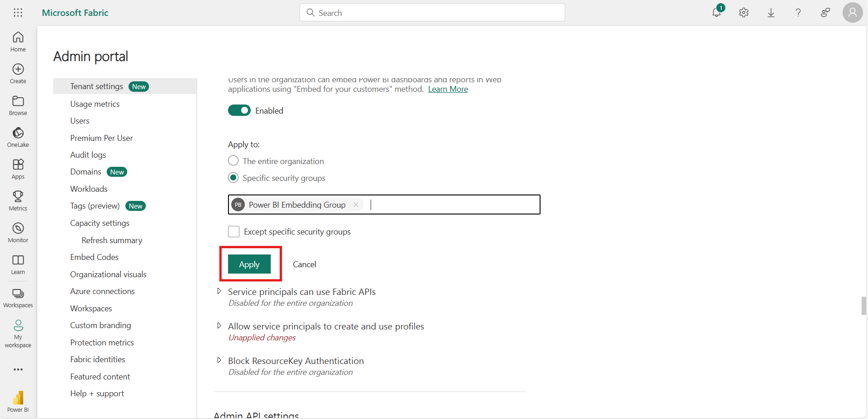
Task: Click the green Apply button
Action: (249, 264)
